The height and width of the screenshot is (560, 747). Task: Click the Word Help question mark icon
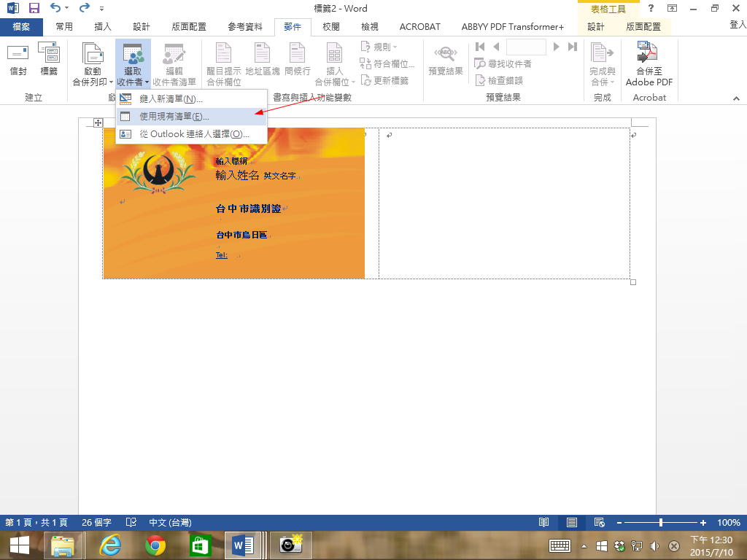tap(651, 8)
